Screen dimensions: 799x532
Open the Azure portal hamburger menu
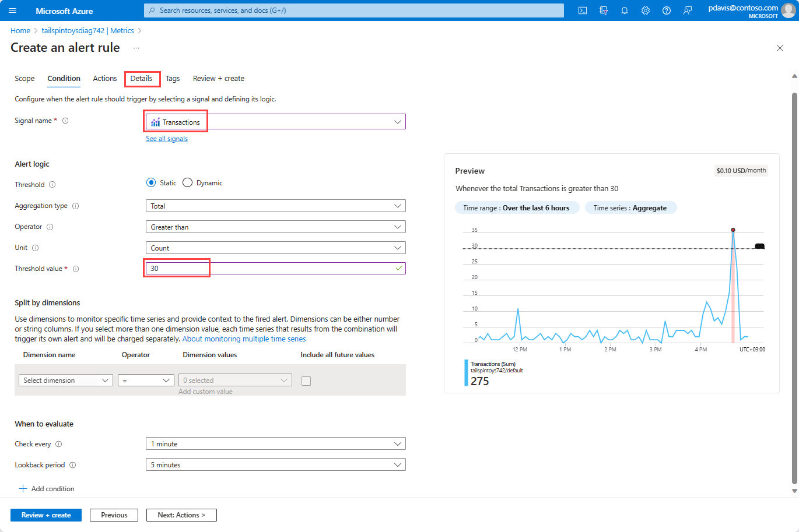point(13,10)
